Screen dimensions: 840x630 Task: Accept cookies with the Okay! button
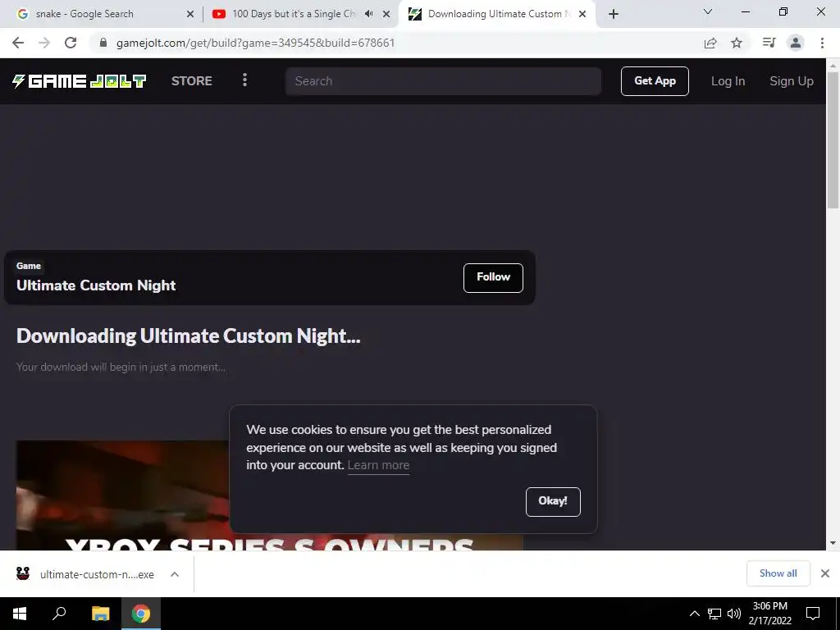(x=553, y=501)
